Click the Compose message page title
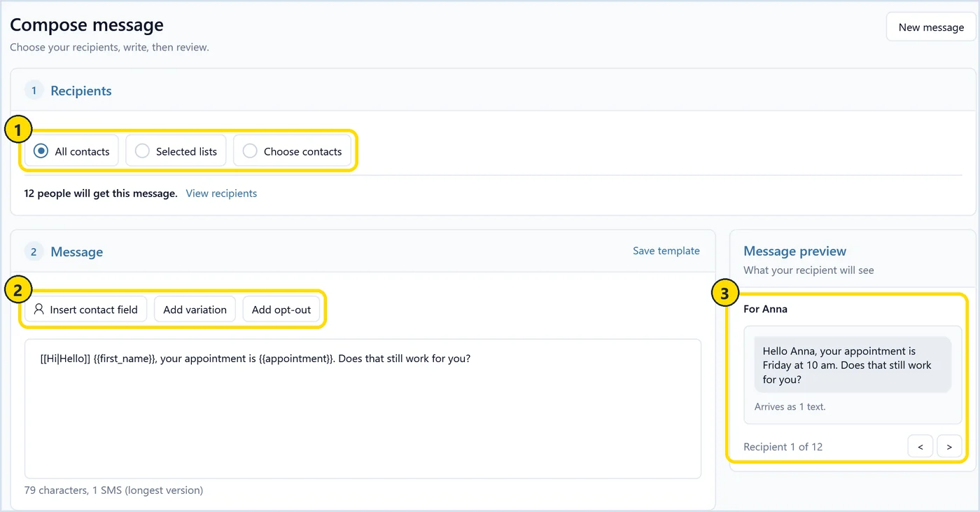Viewport: 980px width, 512px height. 87,25
